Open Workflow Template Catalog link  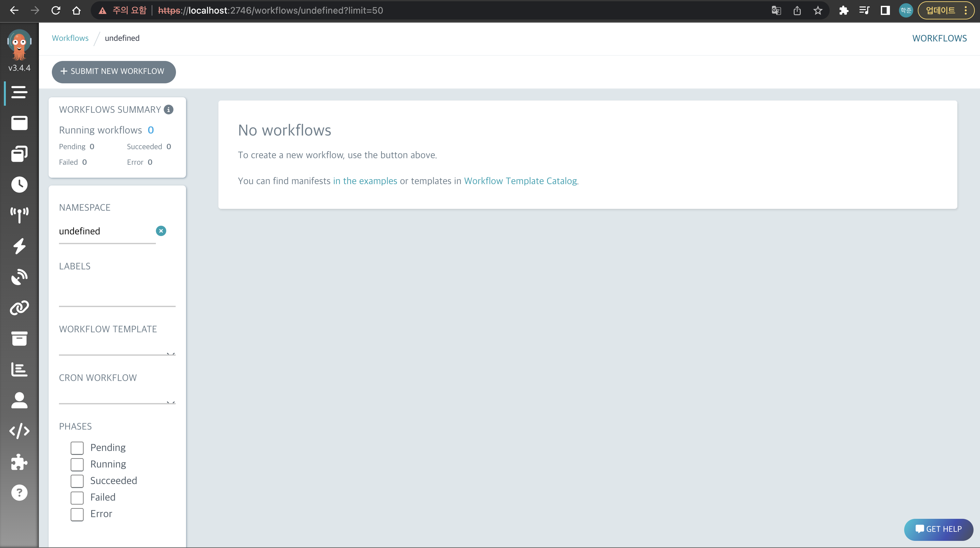tap(520, 181)
